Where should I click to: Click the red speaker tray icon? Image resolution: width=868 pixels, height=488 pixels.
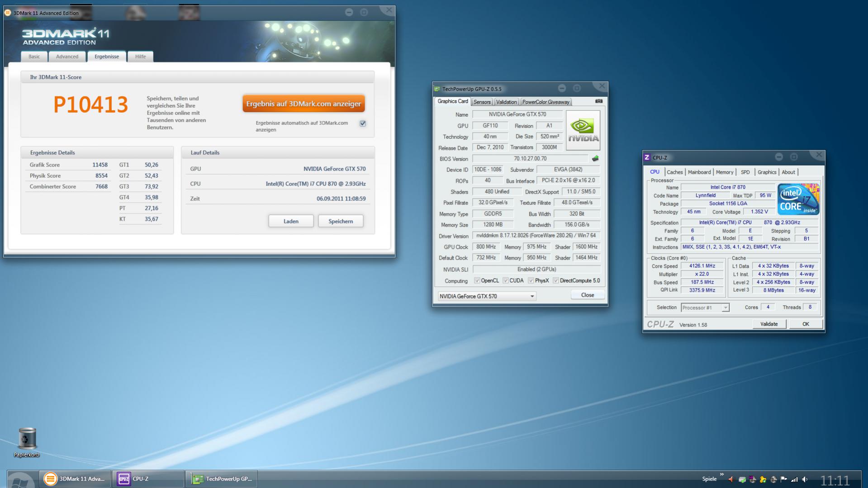point(731,479)
